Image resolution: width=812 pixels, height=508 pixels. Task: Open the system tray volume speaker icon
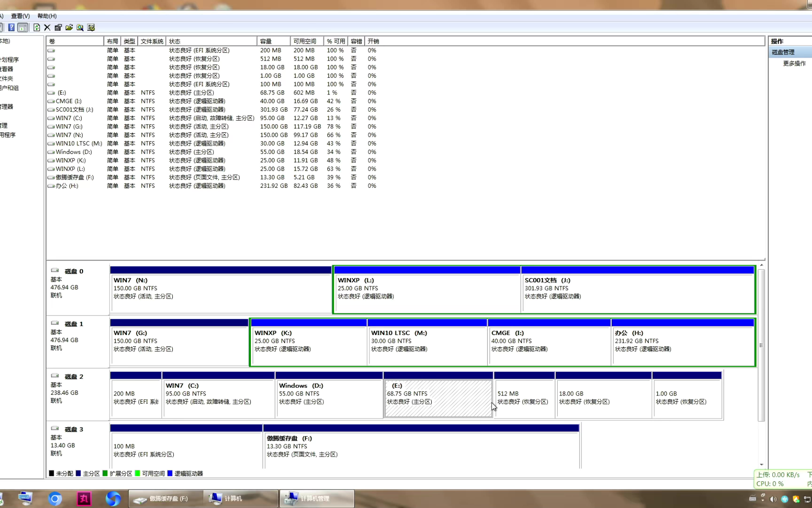(x=773, y=499)
